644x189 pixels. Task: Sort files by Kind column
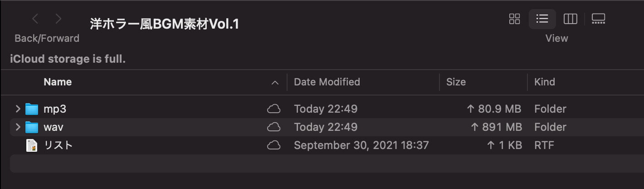[544, 82]
